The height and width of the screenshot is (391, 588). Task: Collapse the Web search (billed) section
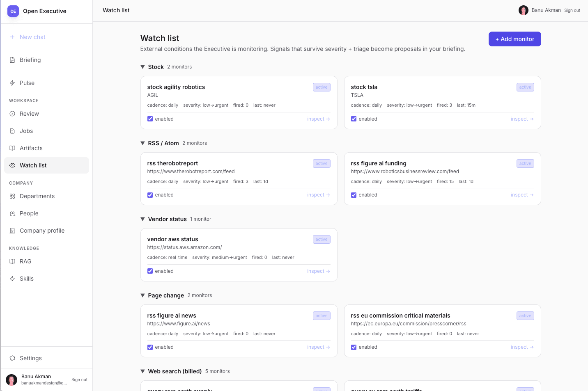142,371
